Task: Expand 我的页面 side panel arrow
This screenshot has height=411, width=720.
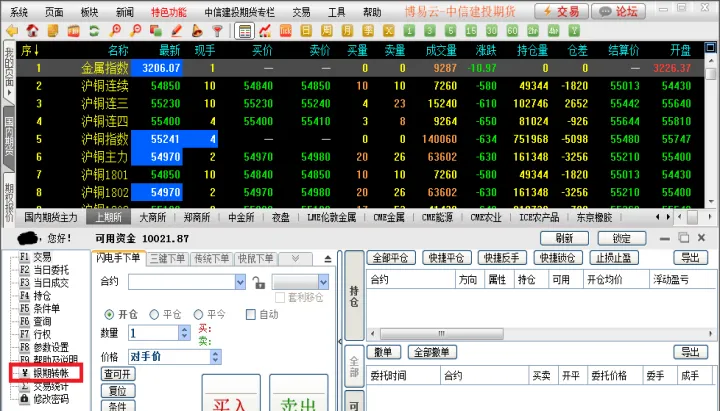Action: 9,92
